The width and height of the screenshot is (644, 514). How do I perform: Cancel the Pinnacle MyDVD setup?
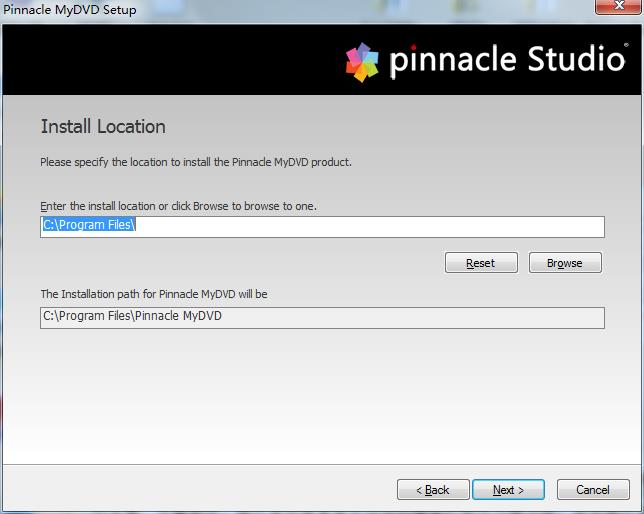pos(593,489)
